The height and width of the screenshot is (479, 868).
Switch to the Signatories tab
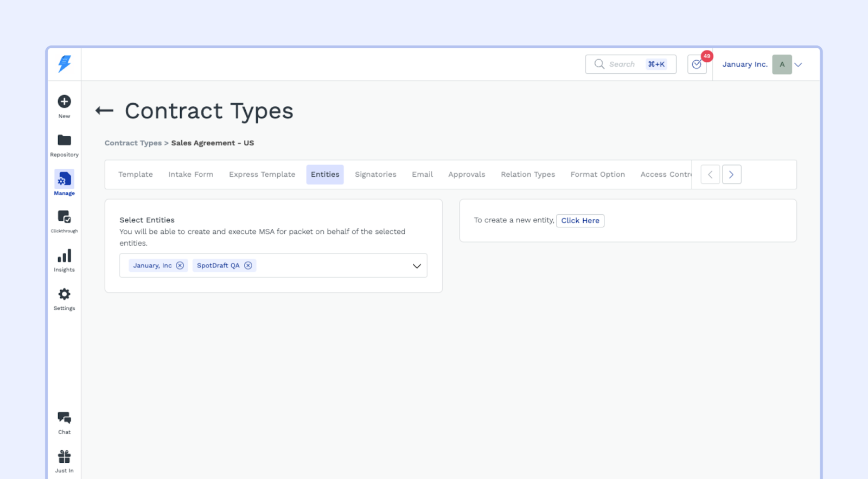tap(375, 175)
